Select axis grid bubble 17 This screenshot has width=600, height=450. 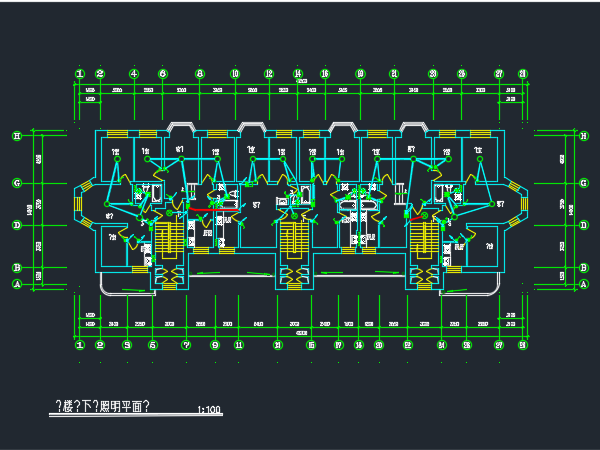pyautogui.click(x=339, y=345)
